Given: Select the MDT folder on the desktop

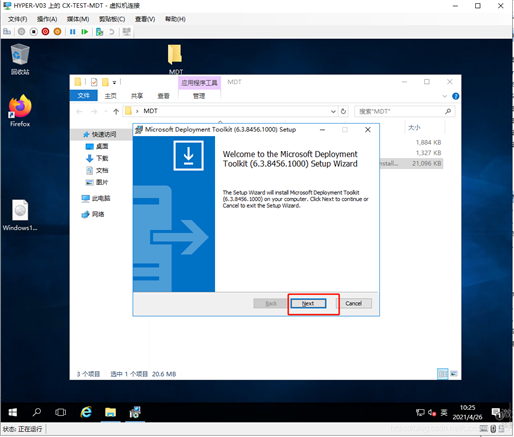Looking at the screenshot, I should [x=175, y=59].
